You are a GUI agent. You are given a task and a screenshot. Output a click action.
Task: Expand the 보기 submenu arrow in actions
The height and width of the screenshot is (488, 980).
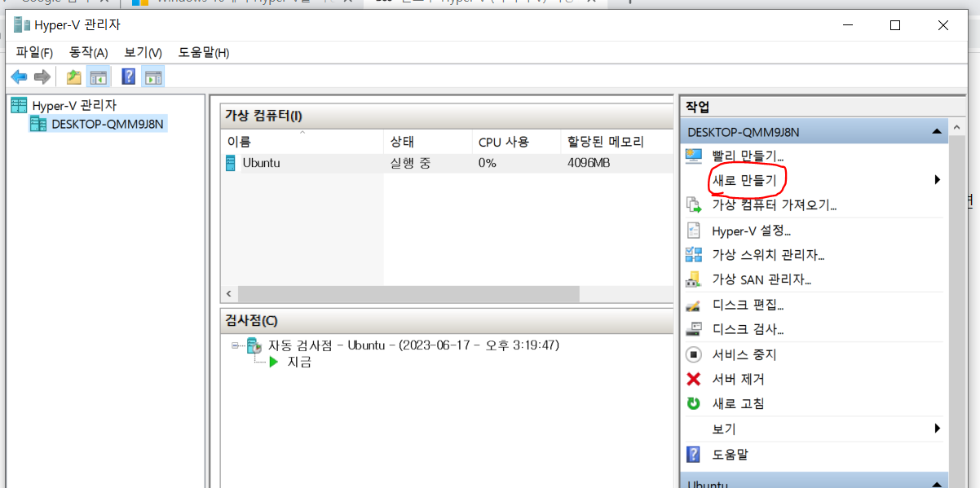(x=938, y=429)
